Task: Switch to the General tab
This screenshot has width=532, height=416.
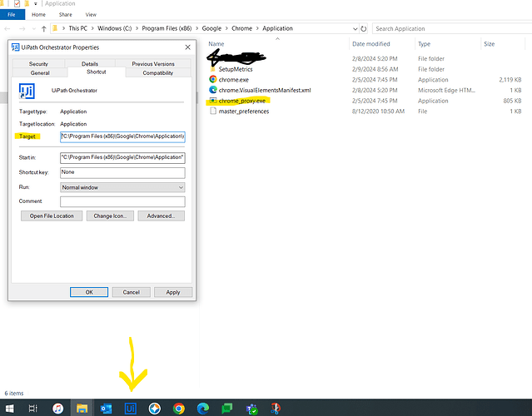Action: (x=40, y=72)
